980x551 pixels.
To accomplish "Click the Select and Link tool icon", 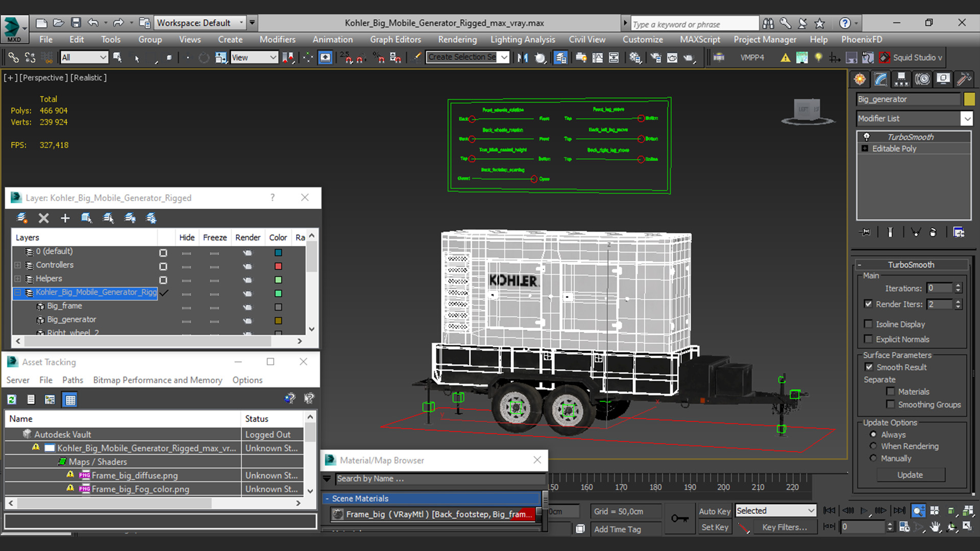I will click(x=14, y=58).
